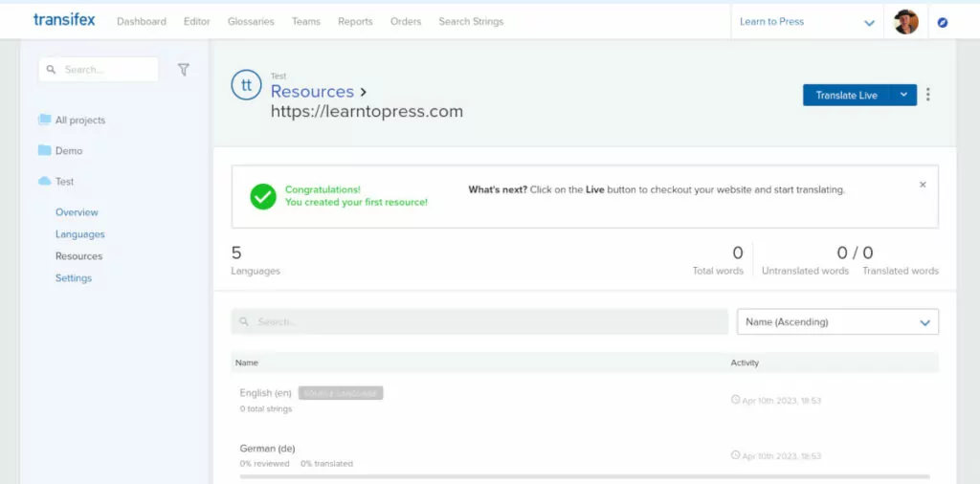This screenshot has height=484, width=980.
Task: Click the 5 Languages count
Action: tap(255, 260)
